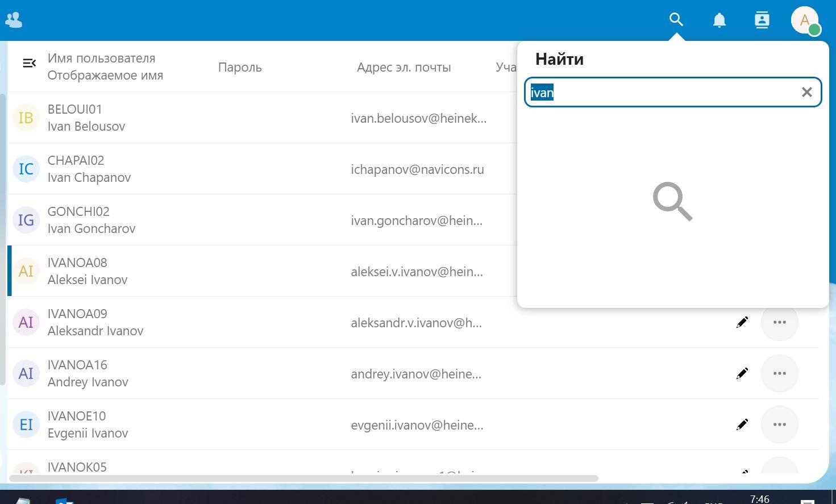Click the IC avatar for Ivan Chapanov

pyautogui.click(x=26, y=169)
